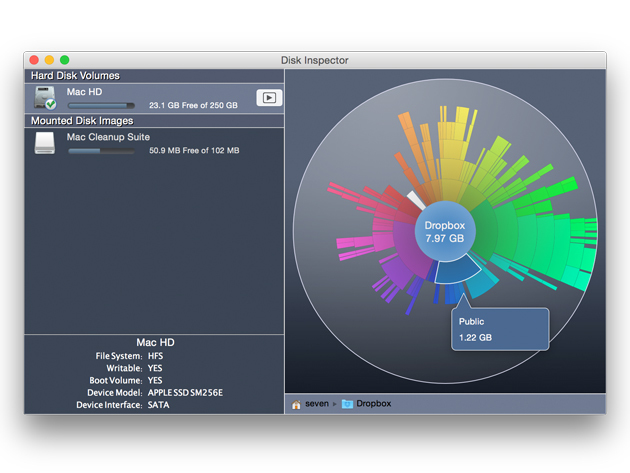The image size is (630, 473).
Task: Click the Device Interface SATA value
Action: tap(158, 405)
